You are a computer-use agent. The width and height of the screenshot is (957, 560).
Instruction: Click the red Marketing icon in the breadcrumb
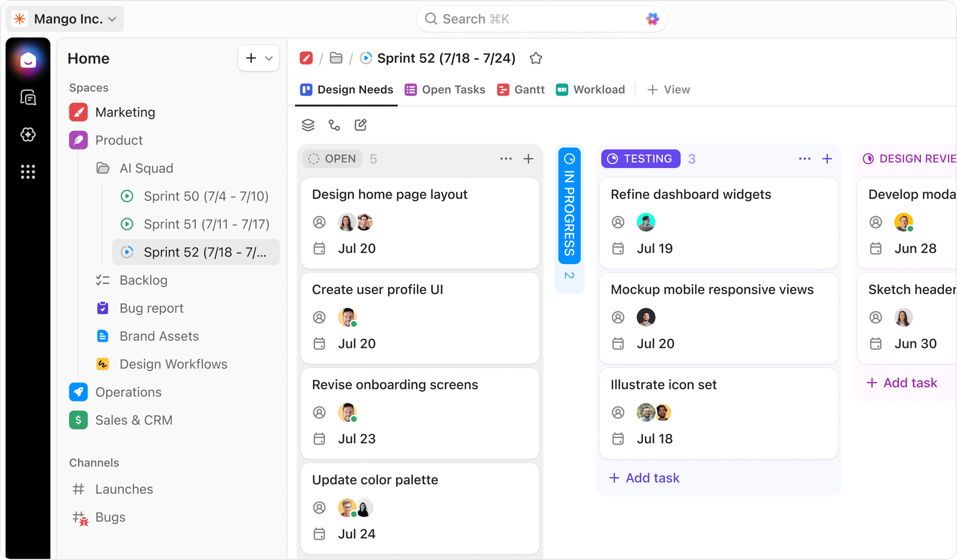[x=306, y=58]
